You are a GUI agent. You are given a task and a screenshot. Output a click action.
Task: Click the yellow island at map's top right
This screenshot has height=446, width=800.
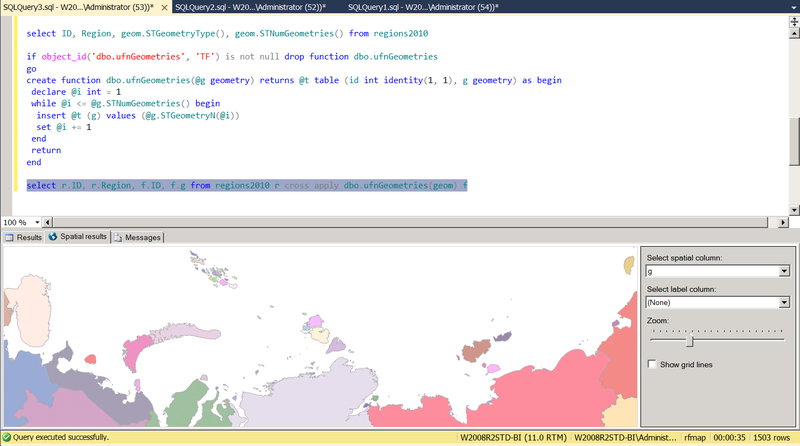(629, 265)
